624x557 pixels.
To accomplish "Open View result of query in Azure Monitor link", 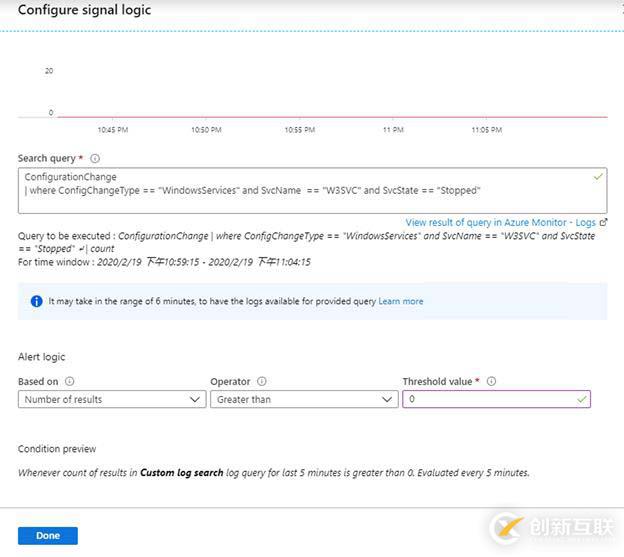I will [501, 222].
